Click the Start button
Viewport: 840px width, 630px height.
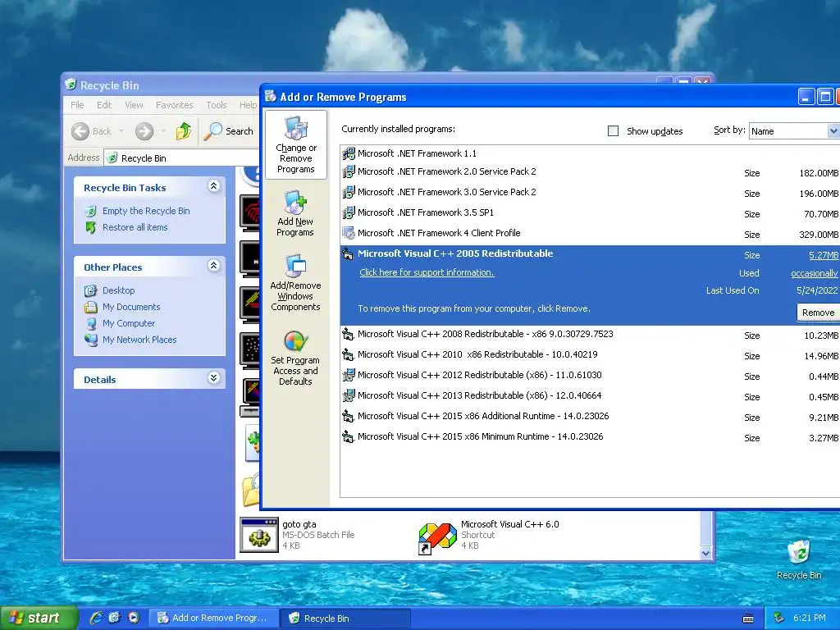38,619
